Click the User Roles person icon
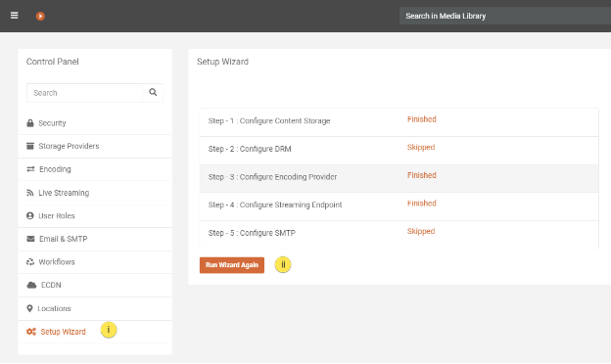The image size is (611, 364). (30, 215)
